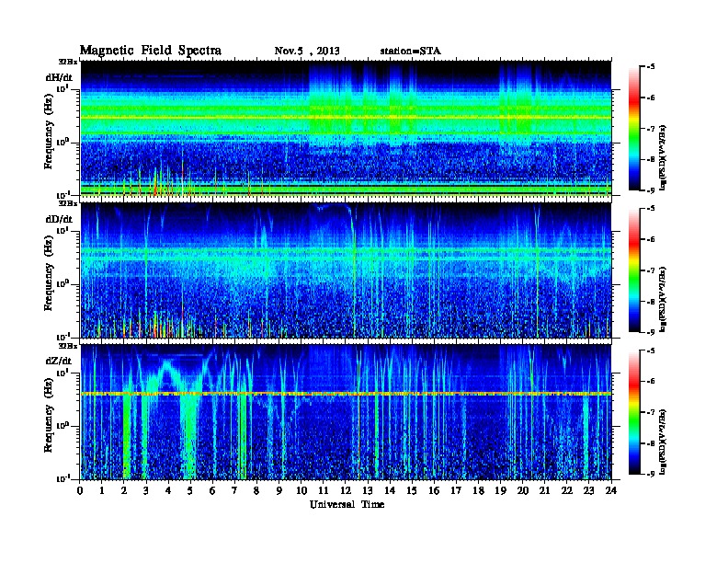The height and width of the screenshot is (563, 728).
Task: Click the "Universal Time" axis label
Action: pyautogui.click(x=347, y=504)
